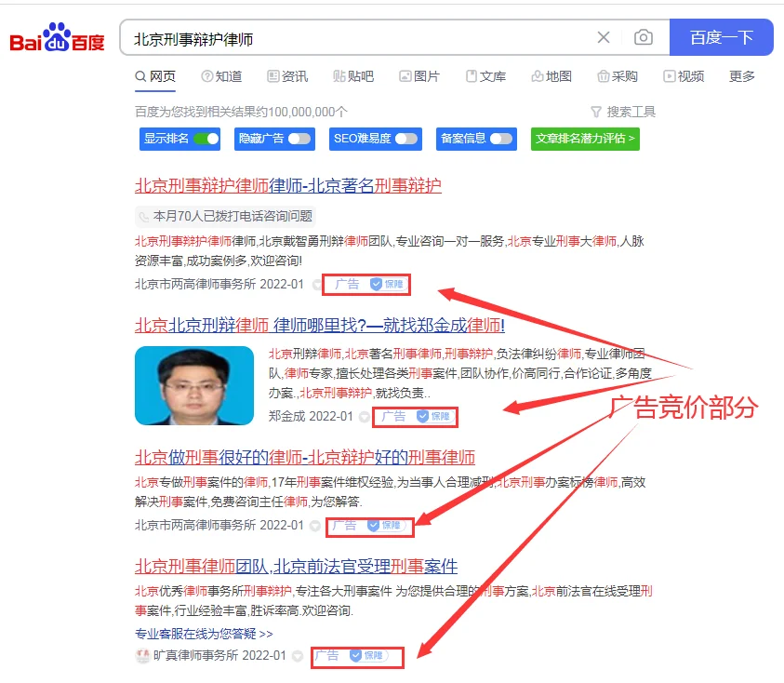Click the 保障 shield badge under the first result
Viewport: 784px width, 683px height.
point(387,284)
